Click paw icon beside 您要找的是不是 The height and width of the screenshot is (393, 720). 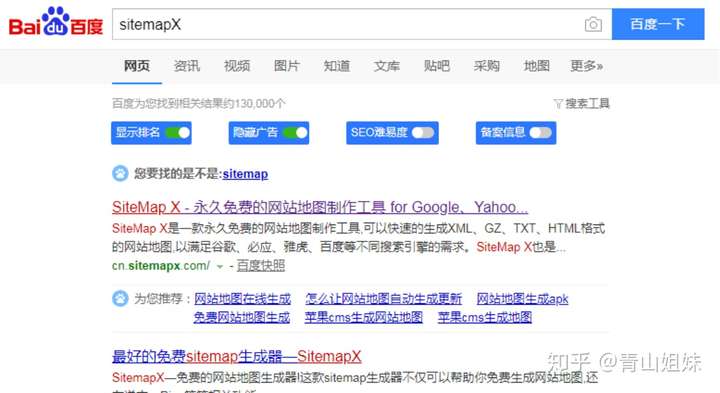point(120,174)
